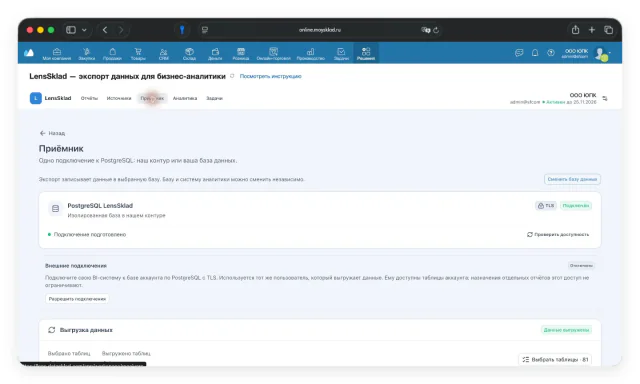Switch to the LensSklad Задачи tab
The height and width of the screenshot is (384, 640).
(214, 98)
